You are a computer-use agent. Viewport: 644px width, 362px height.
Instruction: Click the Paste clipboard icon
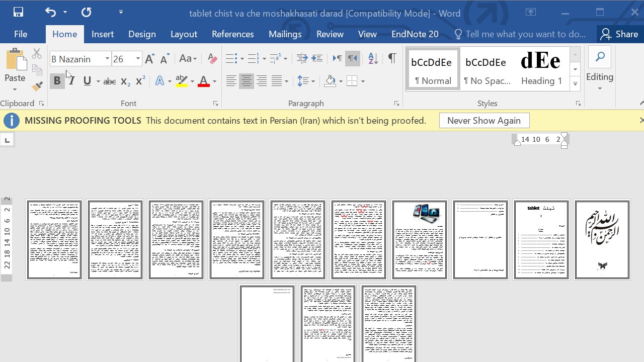pyautogui.click(x=15, y=59)
